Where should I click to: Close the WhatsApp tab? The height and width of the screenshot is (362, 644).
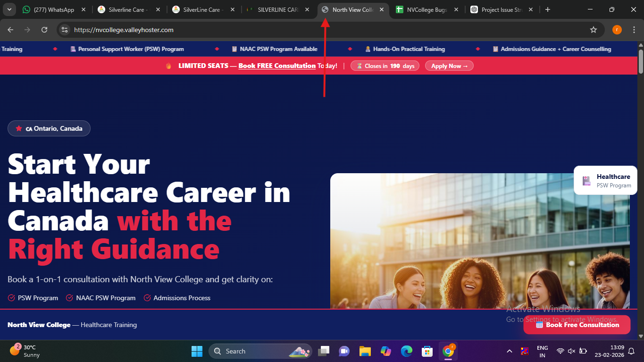tap(84, 9)
